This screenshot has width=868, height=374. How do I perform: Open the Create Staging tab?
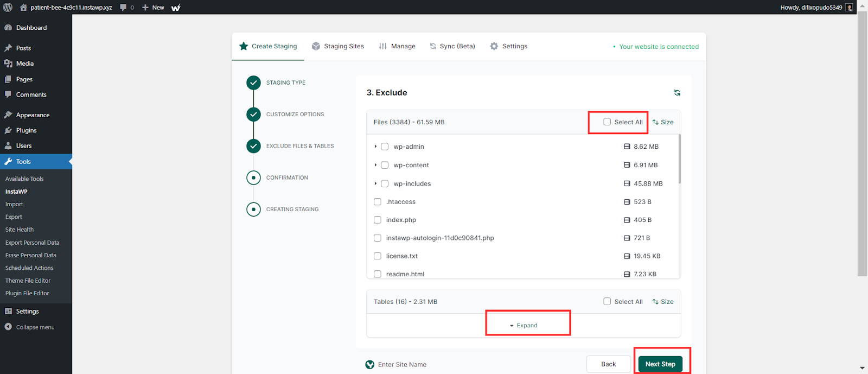[268, 46]
